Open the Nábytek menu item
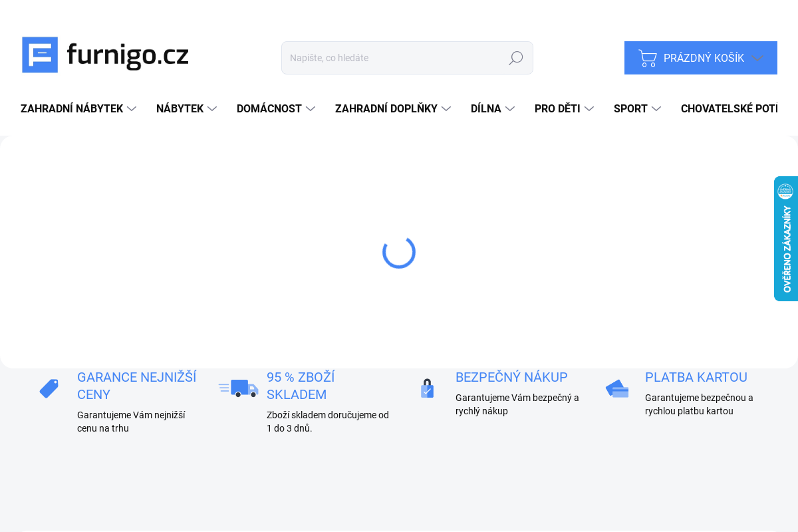The height and width of the screenshot is (532, 798). [180, 108]
